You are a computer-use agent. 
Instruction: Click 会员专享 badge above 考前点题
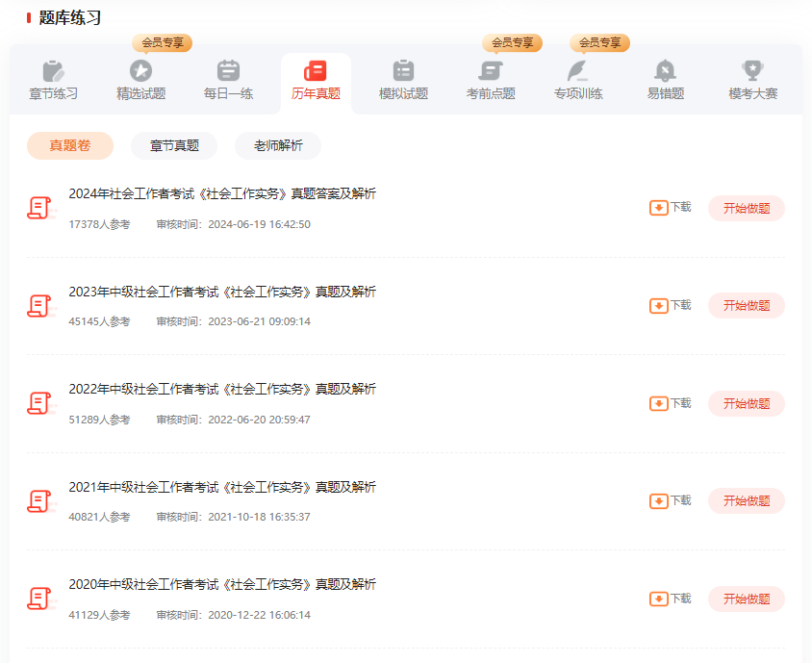512,42
